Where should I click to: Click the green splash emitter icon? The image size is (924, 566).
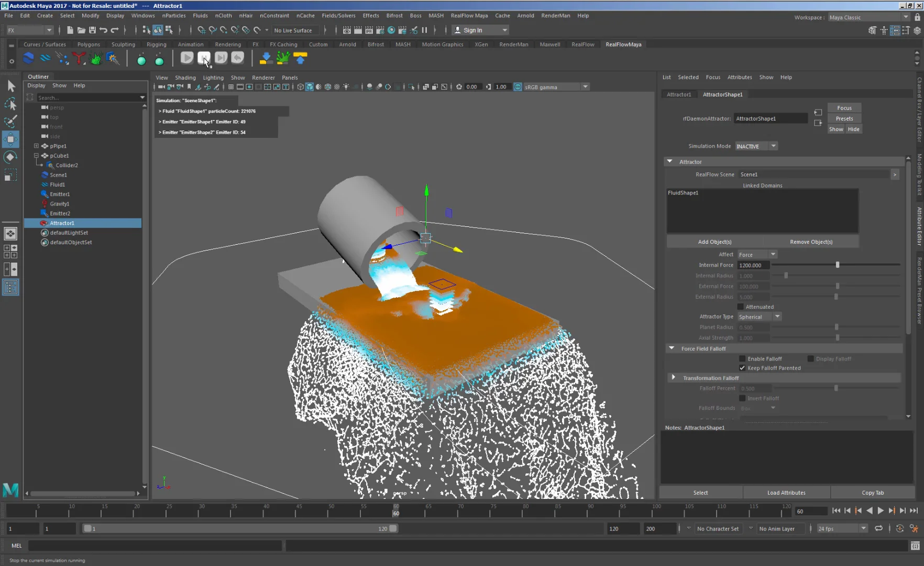[96, 58]
